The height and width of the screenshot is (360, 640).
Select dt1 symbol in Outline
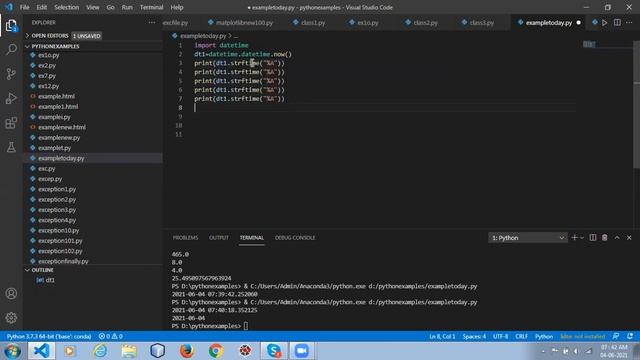50,280
